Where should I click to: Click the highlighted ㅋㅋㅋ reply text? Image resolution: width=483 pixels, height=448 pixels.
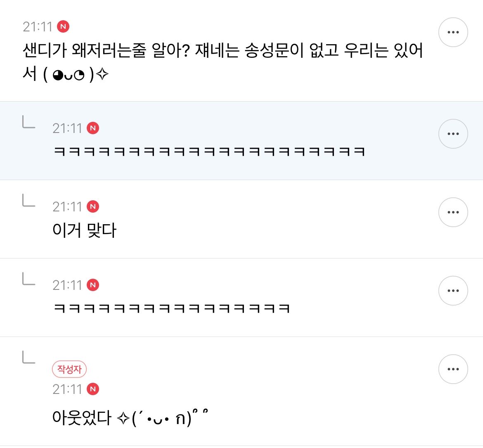(x=209, y=152)
